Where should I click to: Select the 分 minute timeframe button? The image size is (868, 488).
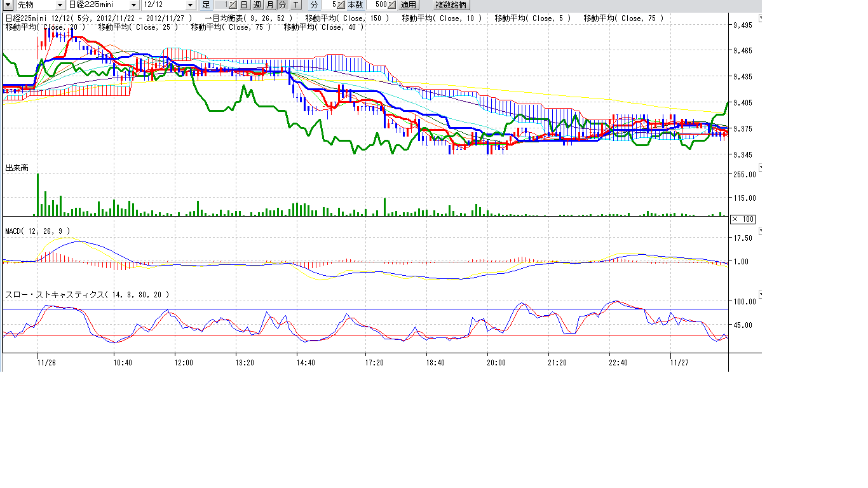coord(283,5)
